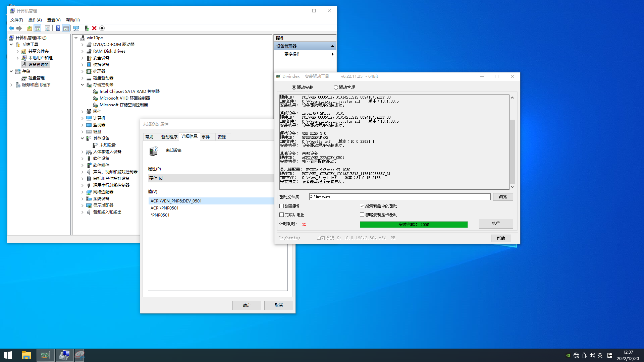Switch to the 常规 tab
This screenshot has height=362, width=644.
(x=150, y=137)
